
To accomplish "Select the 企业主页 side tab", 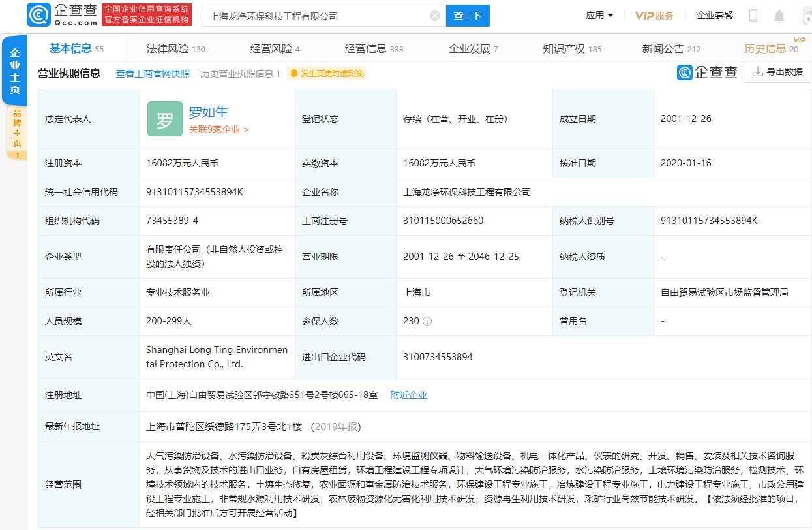I will tap(14, 70).
